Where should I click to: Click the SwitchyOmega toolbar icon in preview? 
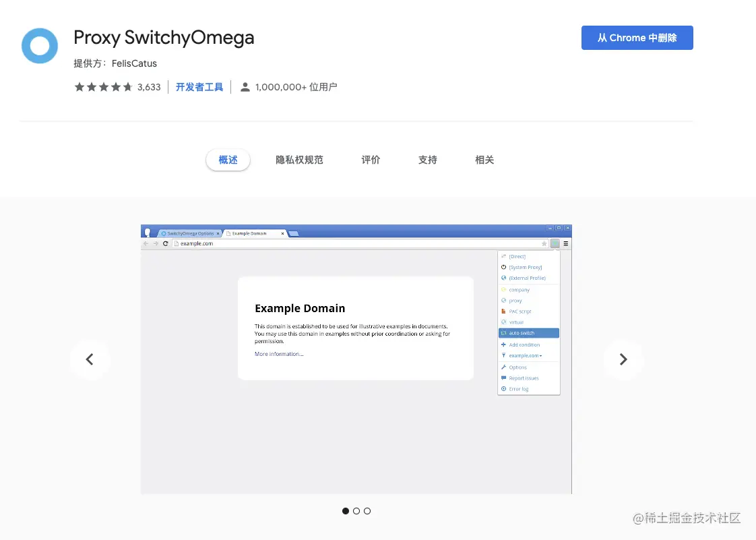tap(555, 243)
